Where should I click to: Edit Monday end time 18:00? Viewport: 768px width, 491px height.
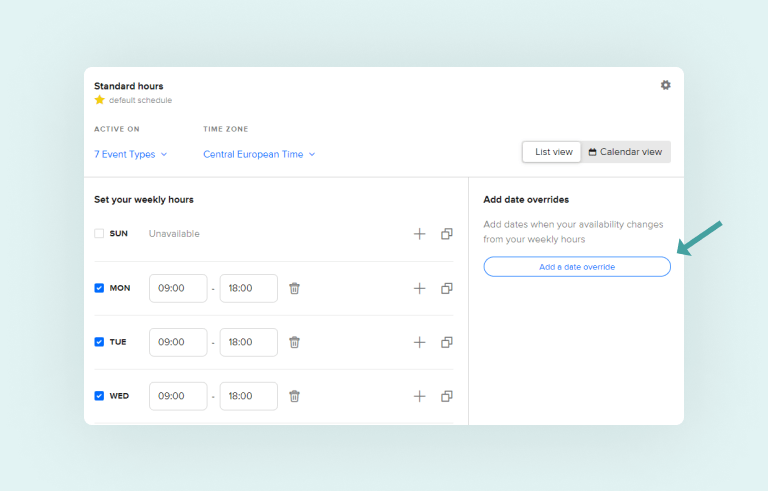(x=248, y=288)
